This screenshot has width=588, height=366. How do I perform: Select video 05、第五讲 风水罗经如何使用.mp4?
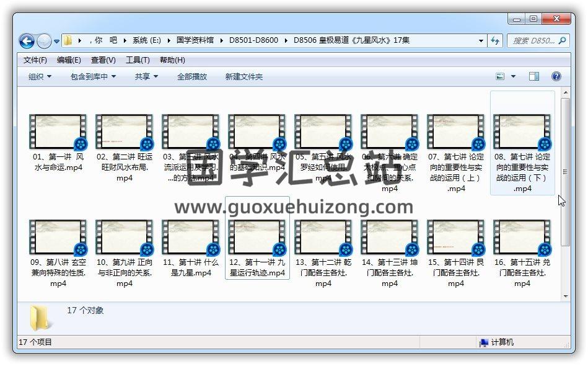pyautogui.click(x=323, y=148)
